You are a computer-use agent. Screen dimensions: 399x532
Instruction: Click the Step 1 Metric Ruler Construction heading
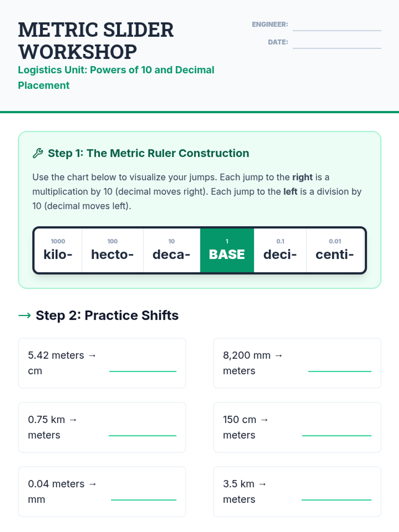pyautogui.click(x=148, y=153)
